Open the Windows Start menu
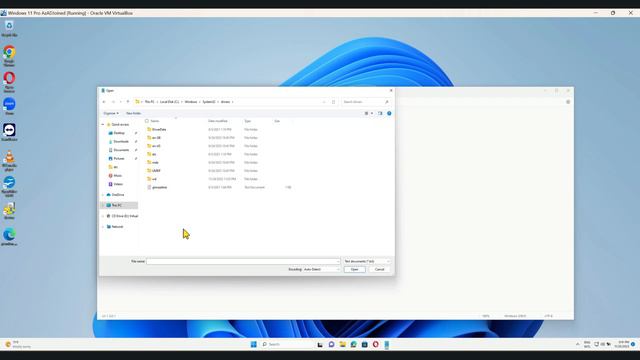The width and height of the screenshot is (640, 360). [x=253, y=344]
